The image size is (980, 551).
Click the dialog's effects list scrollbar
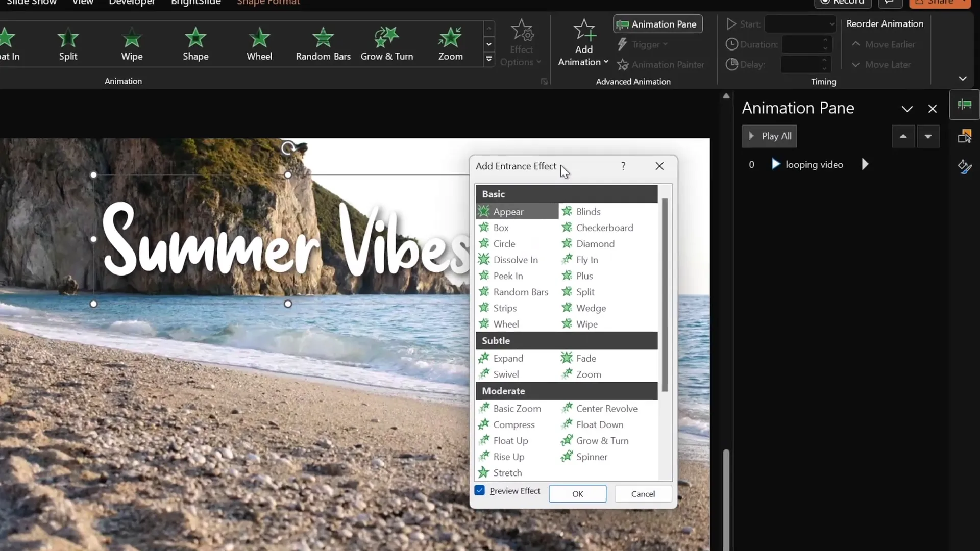[x=665, y=295]
